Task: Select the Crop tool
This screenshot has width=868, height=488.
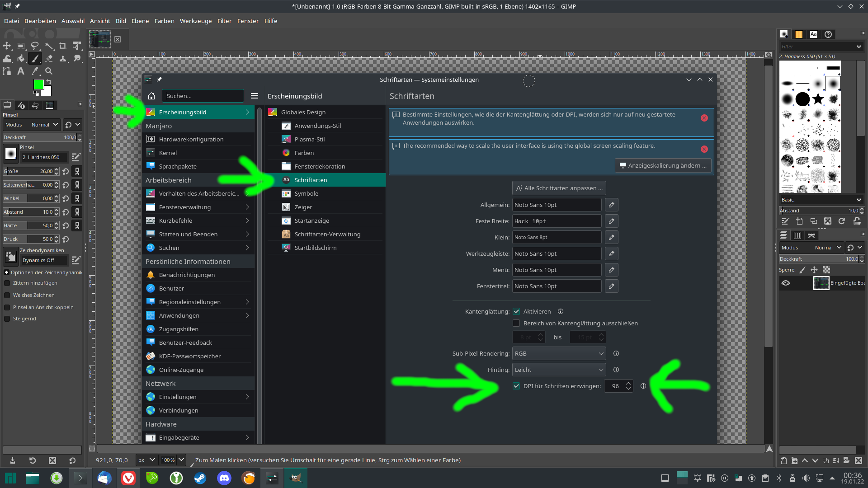Action: point(63,46)
